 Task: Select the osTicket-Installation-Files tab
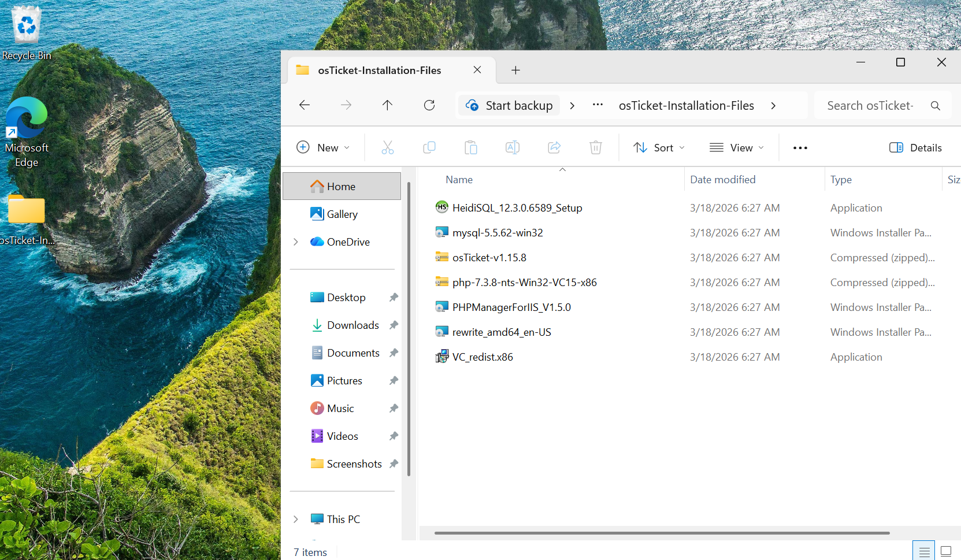(392, 71)
